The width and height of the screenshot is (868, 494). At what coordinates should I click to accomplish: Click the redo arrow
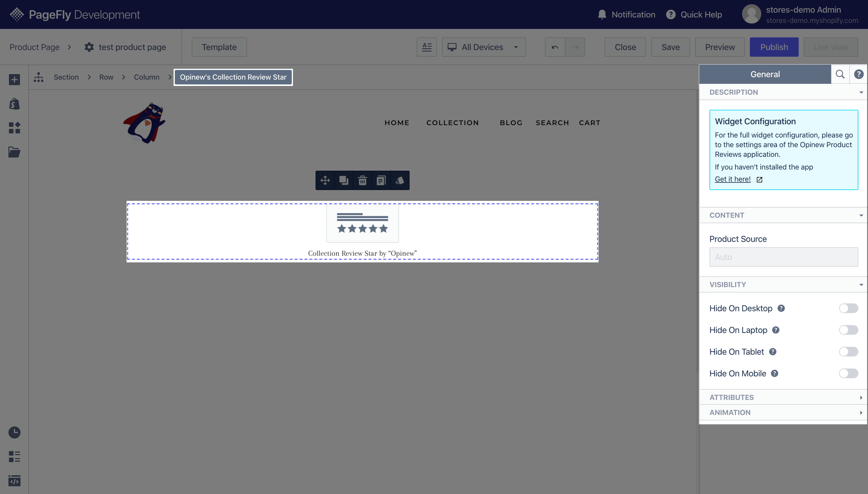(x=575, y=47)
